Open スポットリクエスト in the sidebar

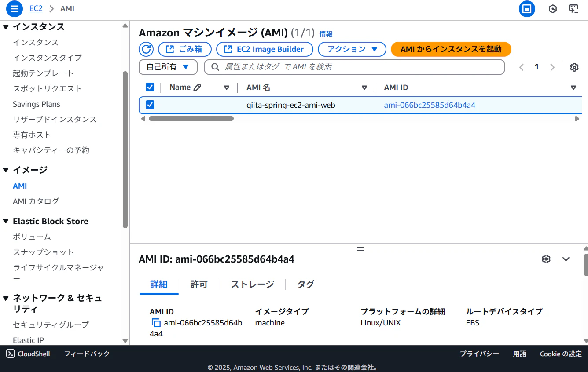click(x=47, y=89)
